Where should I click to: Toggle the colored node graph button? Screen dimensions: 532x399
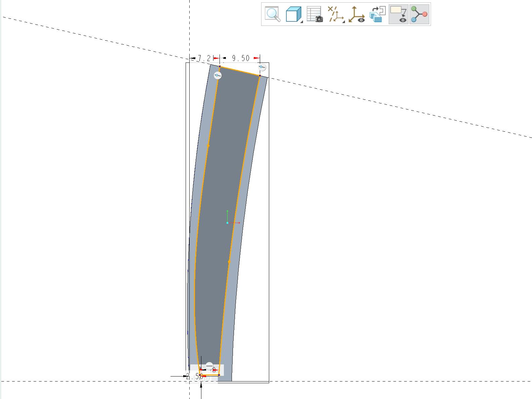coord(419,14)
